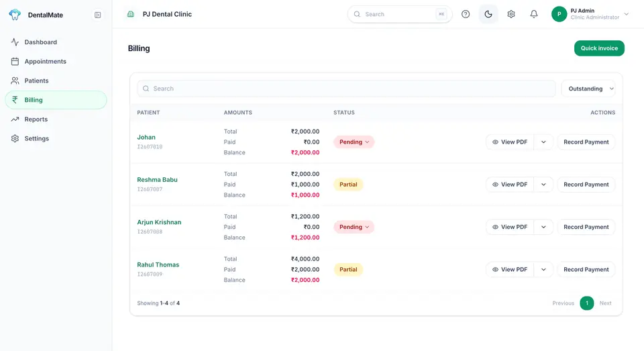This screenshot has height=351, width=644.
Task: Click Arjun Krishnan's balance ₹1,200.00 in red
Action: [x=305, y=238]
